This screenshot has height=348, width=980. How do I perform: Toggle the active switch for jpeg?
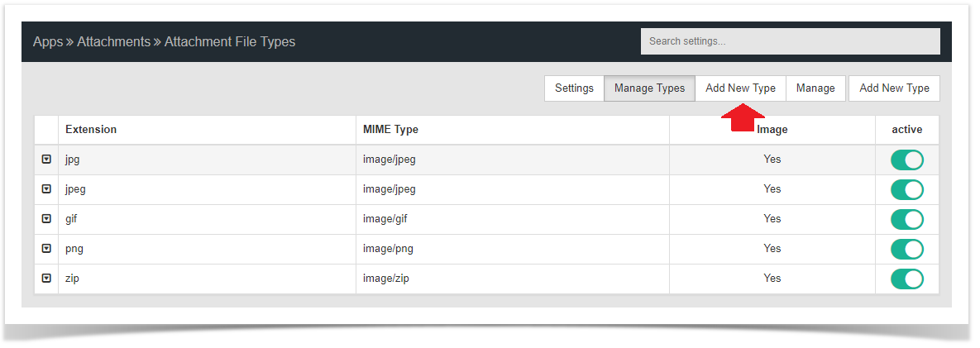[907, 189]
